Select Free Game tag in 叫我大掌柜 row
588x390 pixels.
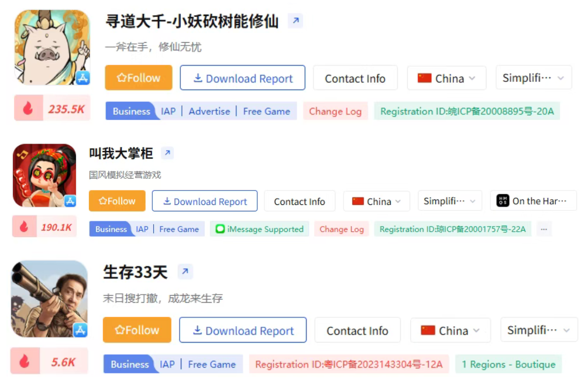pyautogui.click(x=179, y=229)
